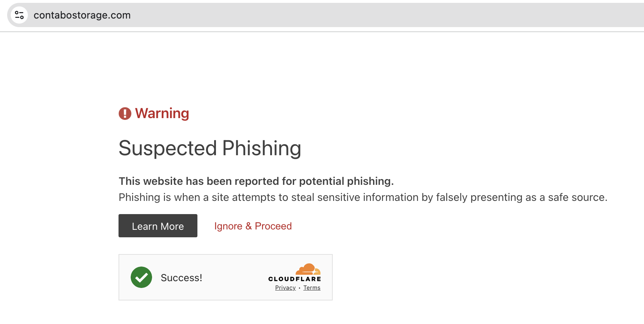Screen dimensions: 644x324
Task: Open the Cloudflare Privacy link
Action: click(285, 288)
